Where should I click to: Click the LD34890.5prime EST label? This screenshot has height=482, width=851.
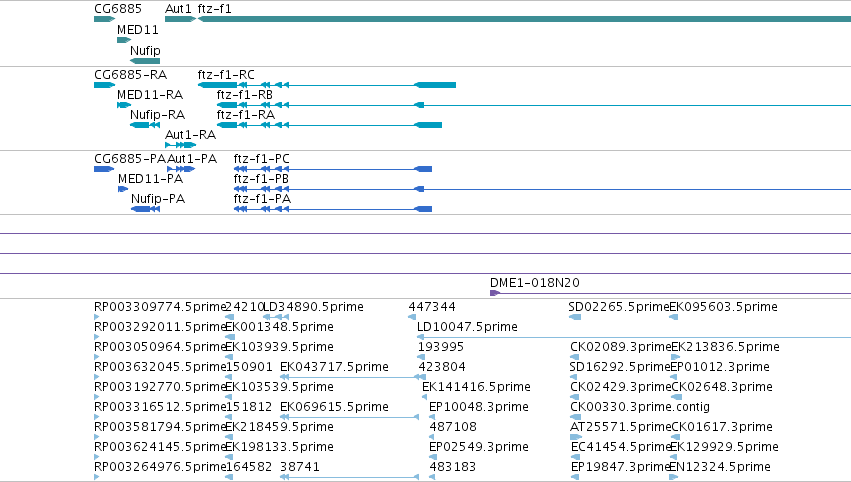click(x=313, y=307)
